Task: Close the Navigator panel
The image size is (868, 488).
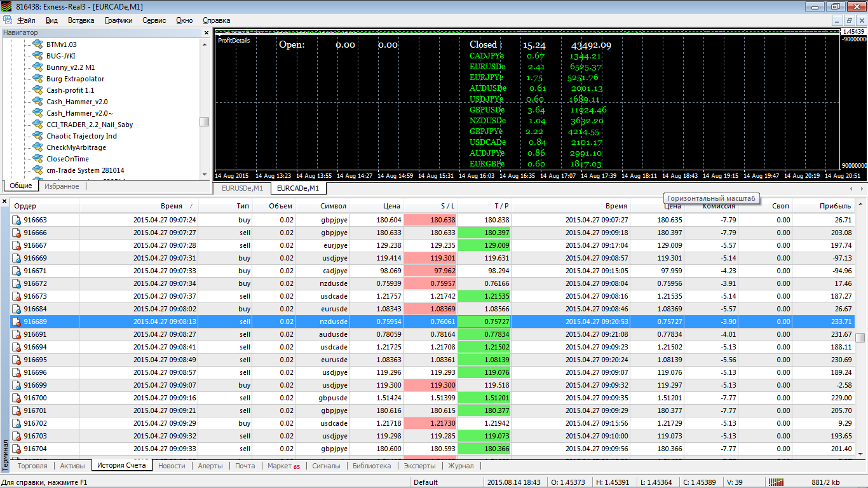Action: click(x=206, y=32)
